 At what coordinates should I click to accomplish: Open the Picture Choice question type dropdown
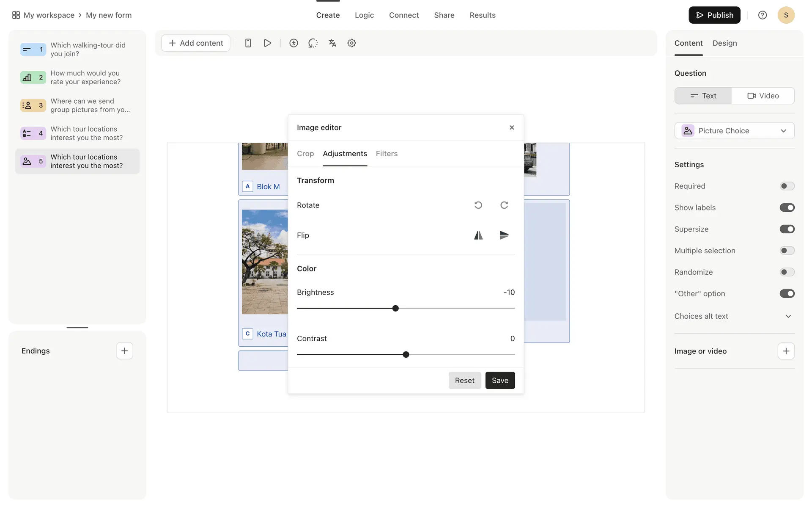tap(734, 131)
